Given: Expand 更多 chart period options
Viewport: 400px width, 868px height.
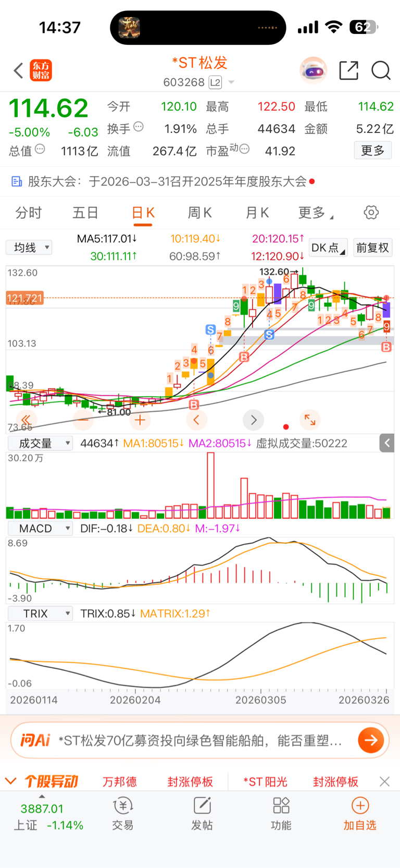Looking at the screenshot, I should (316, 213).
